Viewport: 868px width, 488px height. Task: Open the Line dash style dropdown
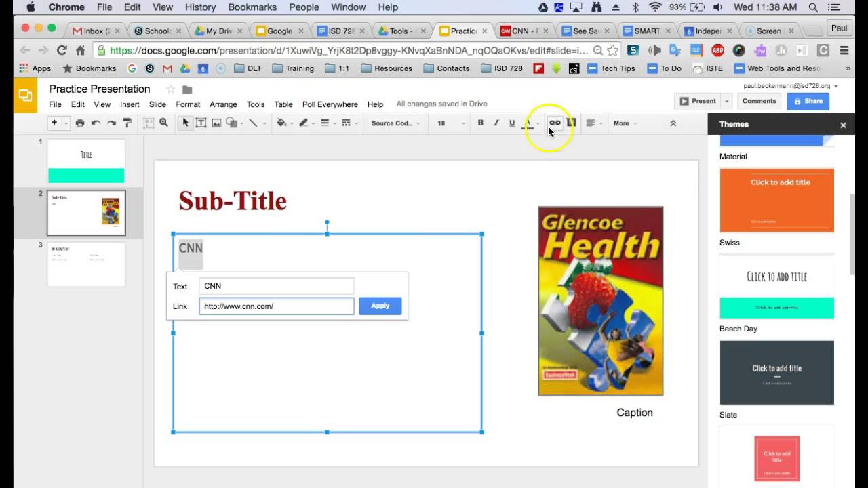tap(349, 123)
